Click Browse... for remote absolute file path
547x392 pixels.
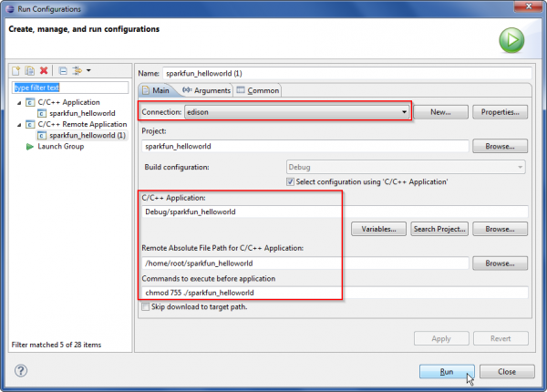500,263
